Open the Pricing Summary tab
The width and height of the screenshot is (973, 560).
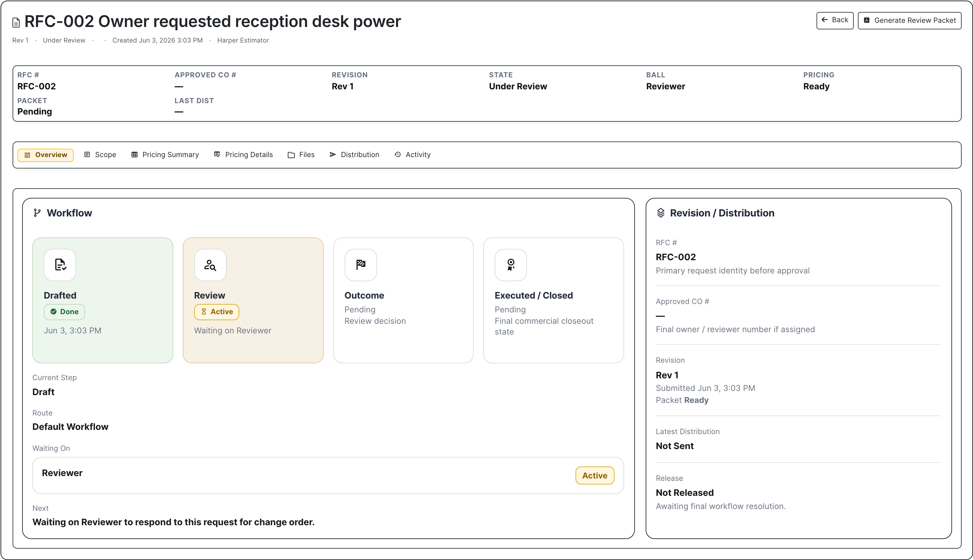(x=165, y=155)
